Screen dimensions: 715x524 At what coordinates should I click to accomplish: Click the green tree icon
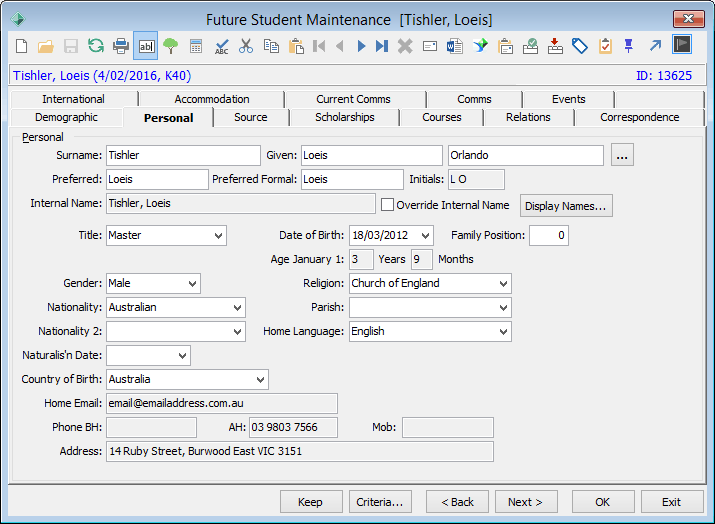(x=171, y=46)
